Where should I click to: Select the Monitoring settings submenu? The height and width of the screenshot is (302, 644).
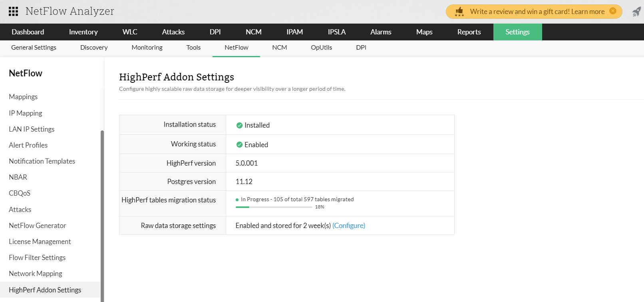[147, 48]
